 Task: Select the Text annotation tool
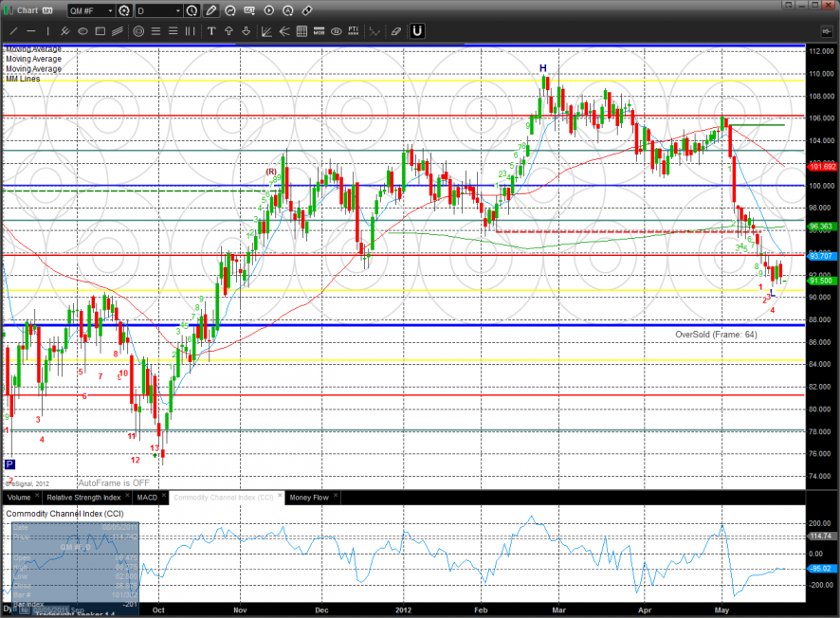211,30
